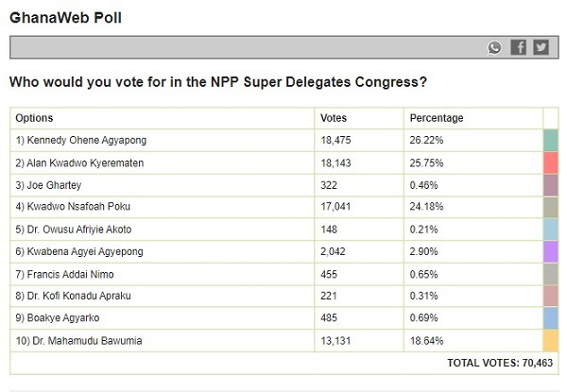
Task: Click green swatch for Kennedy Ohene Agyapong
Action: (550, 140)
